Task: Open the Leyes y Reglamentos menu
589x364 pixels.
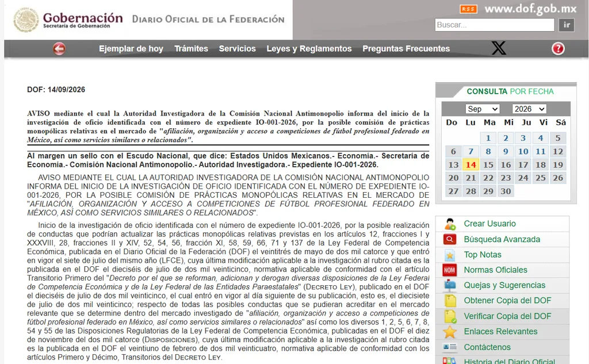Action: 309,49
